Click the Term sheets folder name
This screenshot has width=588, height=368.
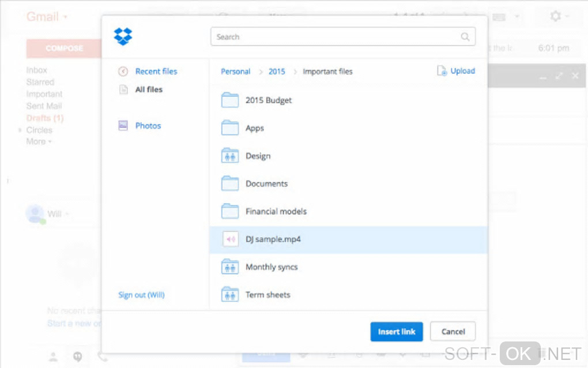coord(267,295)
